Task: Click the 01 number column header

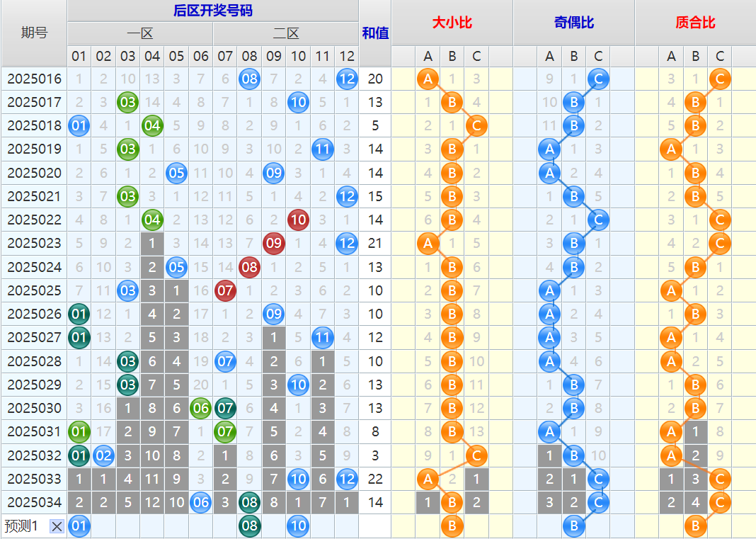Action: pos(79,57)
